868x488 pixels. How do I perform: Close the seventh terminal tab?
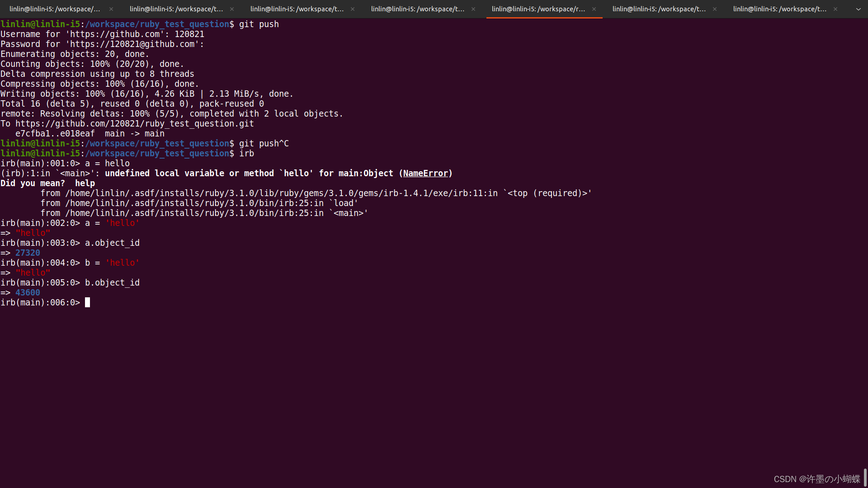(x=835, y=9)
